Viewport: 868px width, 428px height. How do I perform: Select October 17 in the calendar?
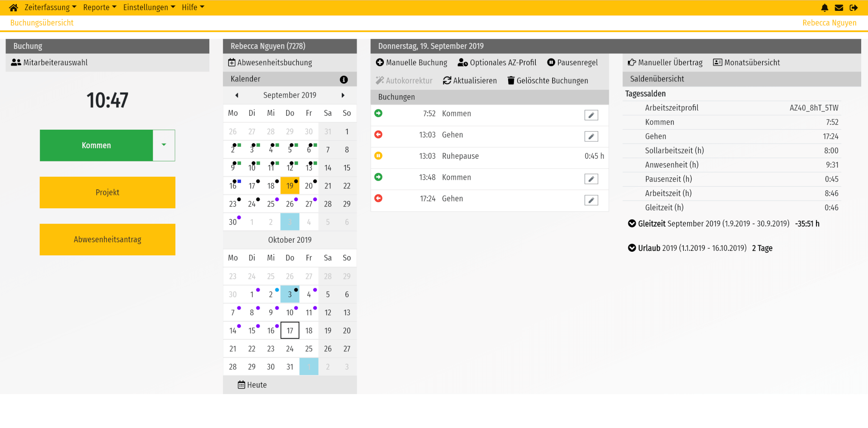click(290, 330)
